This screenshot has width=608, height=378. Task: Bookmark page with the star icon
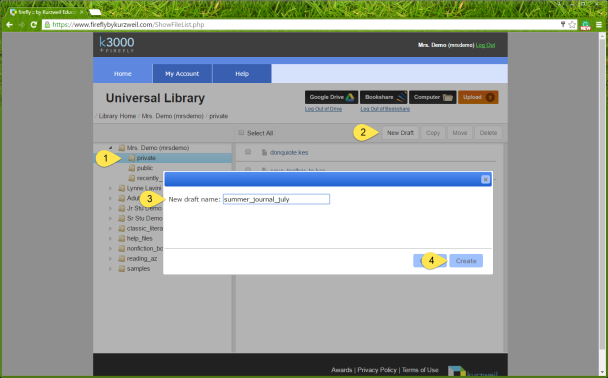pyautogui.click(x=572, y=25)
